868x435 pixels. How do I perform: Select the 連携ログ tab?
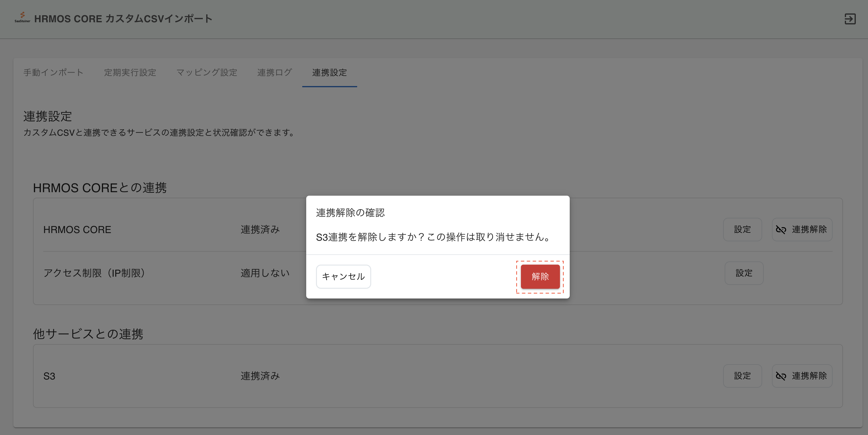coord(274,72)
